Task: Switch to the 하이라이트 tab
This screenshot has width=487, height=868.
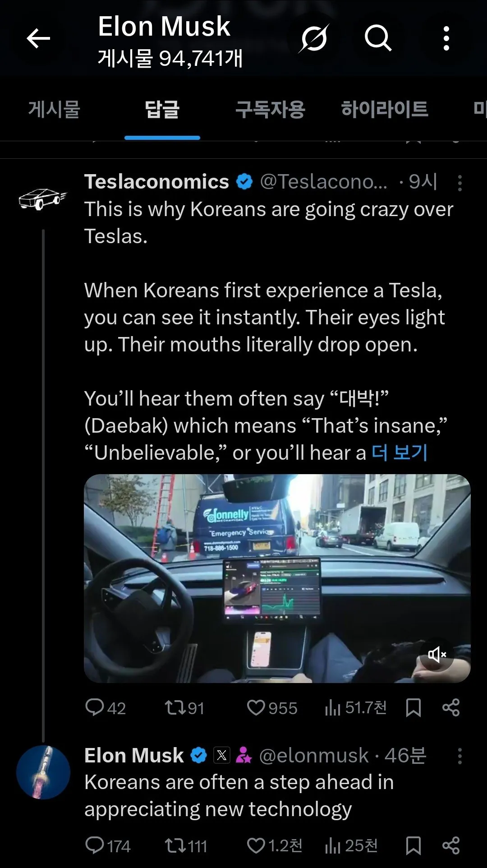Action: click(x=385, y=110)
